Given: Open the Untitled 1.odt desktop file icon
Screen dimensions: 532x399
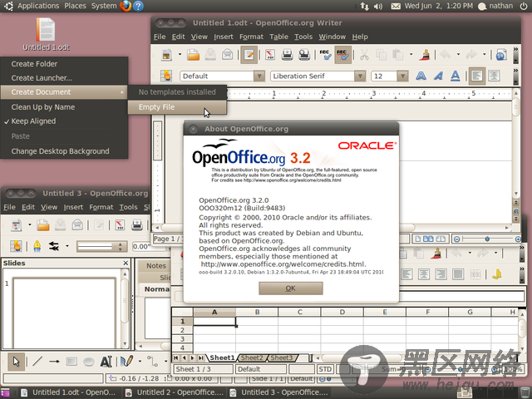Looking at the screenshot, I should [x=46, y=34].
